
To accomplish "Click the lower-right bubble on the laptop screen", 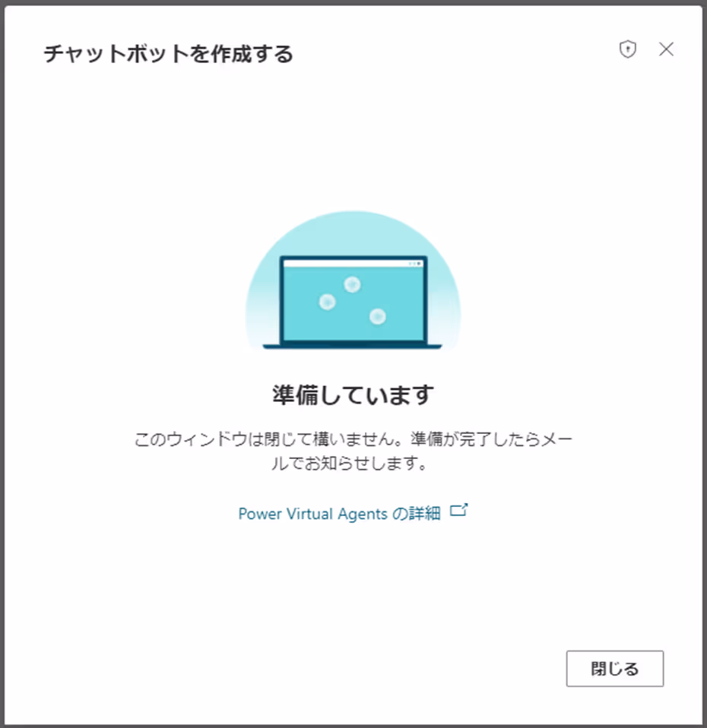I will tap(377, 316).
